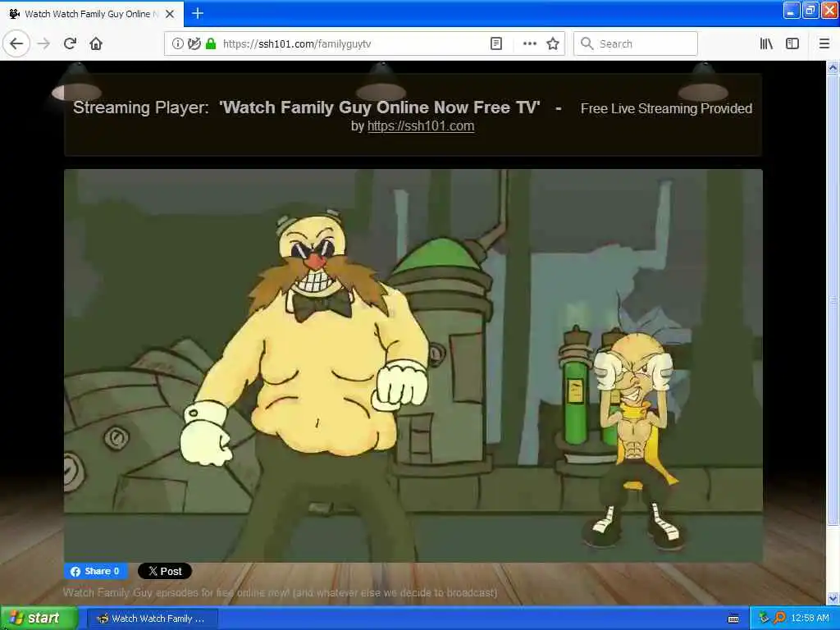Click the scrollbar up arrow
The width and height of the screenshot is (840, 630).
point(833,67)
